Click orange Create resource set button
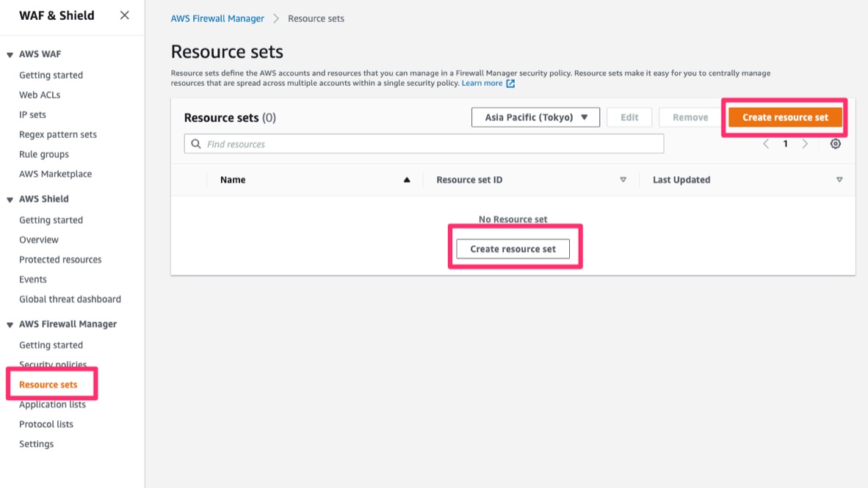Viewport: 868px width, 488px height. (x=784, y=117)
